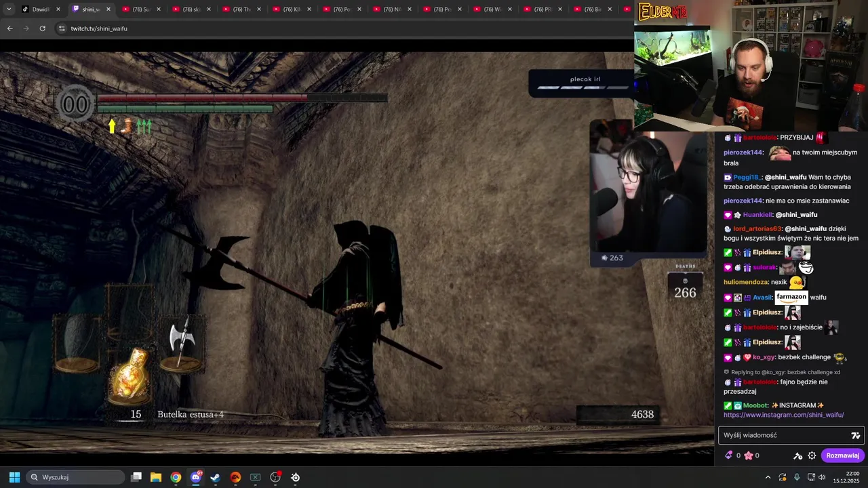The width and height of the screenshot is (868, 488).
Task: Open volume speaker tray icon
Action: coord(822,477)
